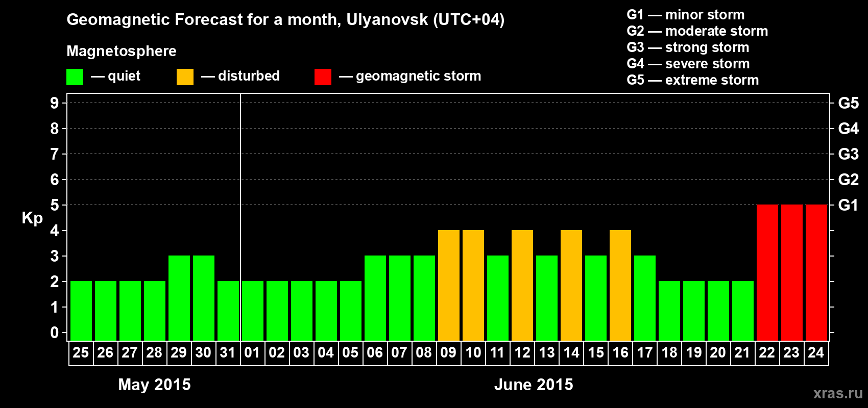The height and width of the screenshot is (408, 868).
Task: Click the Geomagnetic Forecast title text
Action: (x=285, y=20)
